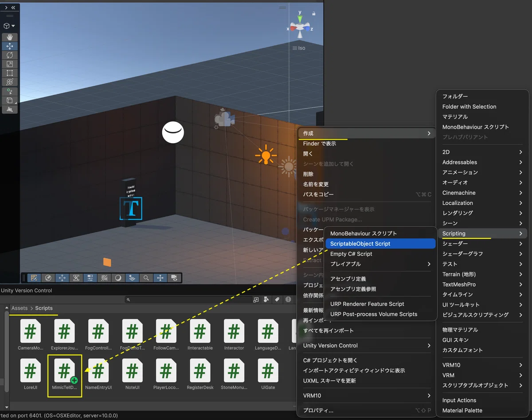The height and width of the screenshot is (420, 532).
Task: Open search by type filter icon
Action: 266,299
